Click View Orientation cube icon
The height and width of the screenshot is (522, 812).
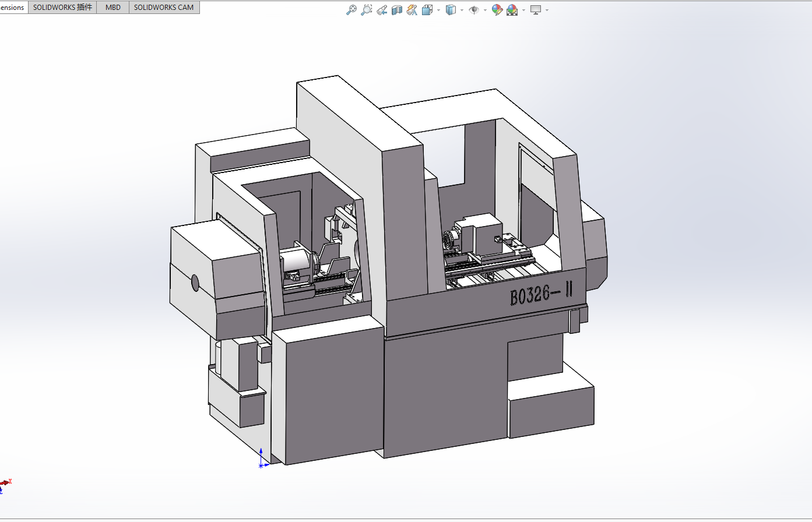click(427, 10)
